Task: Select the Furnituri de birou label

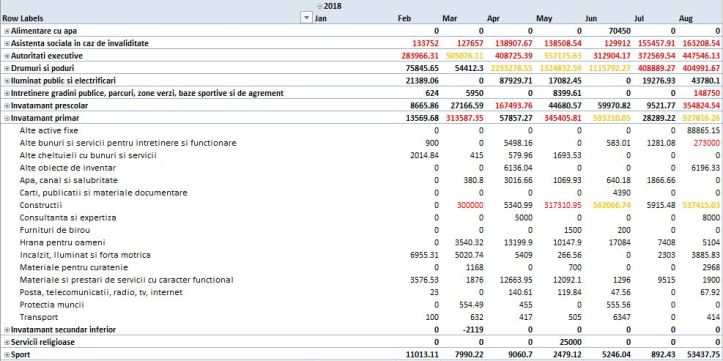Action: click(x=54, y=230)
